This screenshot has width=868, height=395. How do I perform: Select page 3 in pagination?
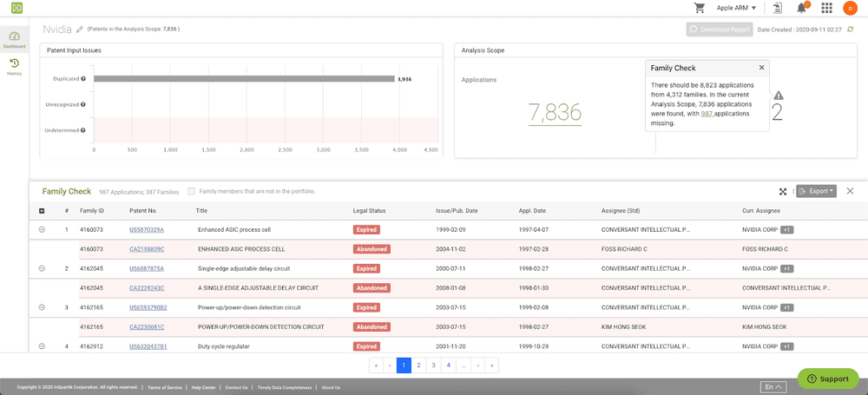pos(433,365)
